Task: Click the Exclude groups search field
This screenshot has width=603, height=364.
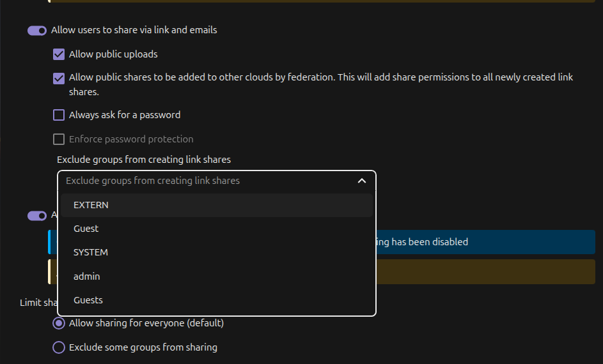Action: point(205,181)
